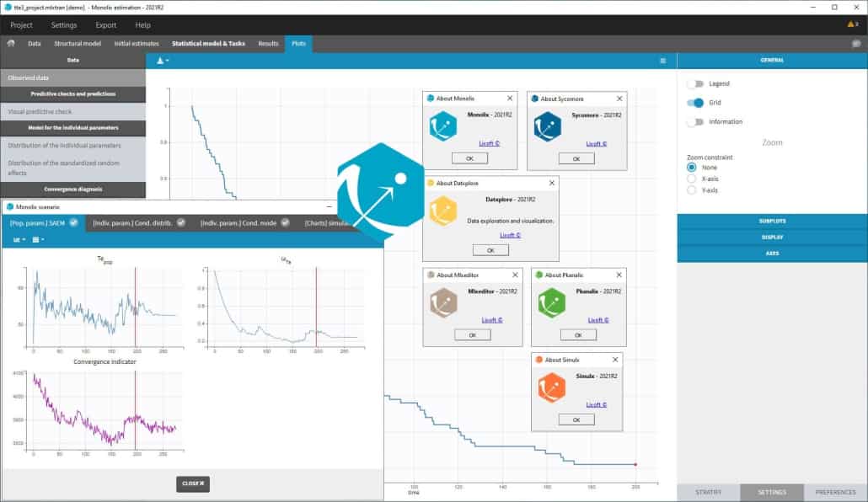Click OK in About Datxplore dialog
The image size is (868, 502).
pyautogui.click(x=490, y=250)
